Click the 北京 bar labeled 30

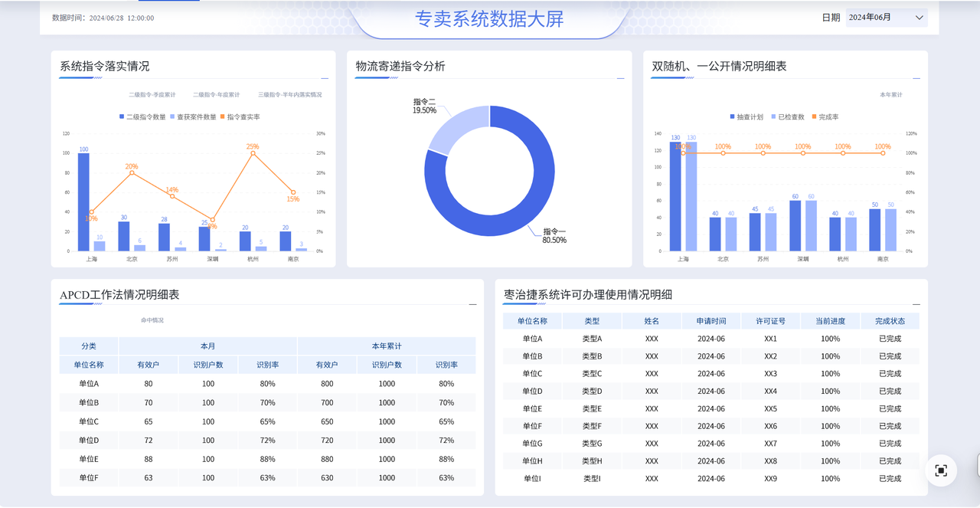123,237
